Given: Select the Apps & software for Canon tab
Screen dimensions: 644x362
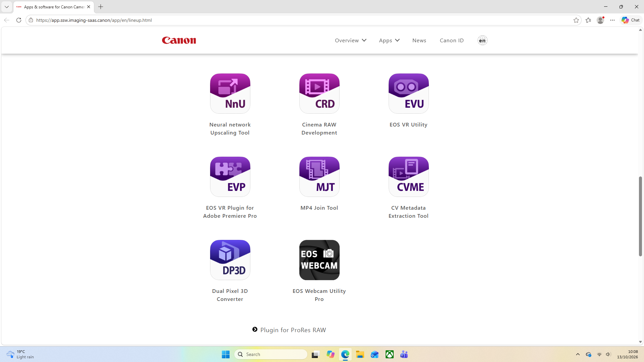Looking at the screenshot, I should 54,7.
